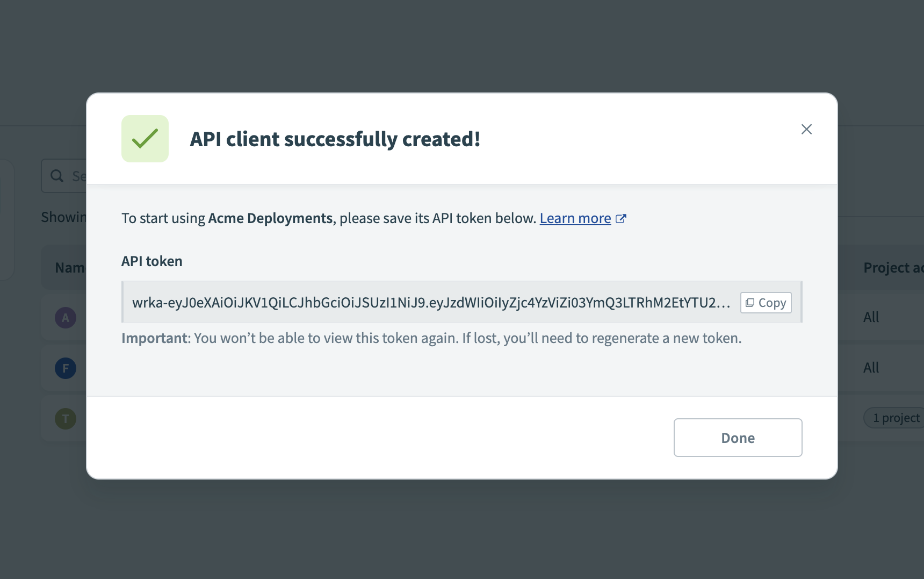Click the copy icon inside the Copy button
The height and width of the screenshot is (579, 924).
pyautogui.click(x=751, y=303)
